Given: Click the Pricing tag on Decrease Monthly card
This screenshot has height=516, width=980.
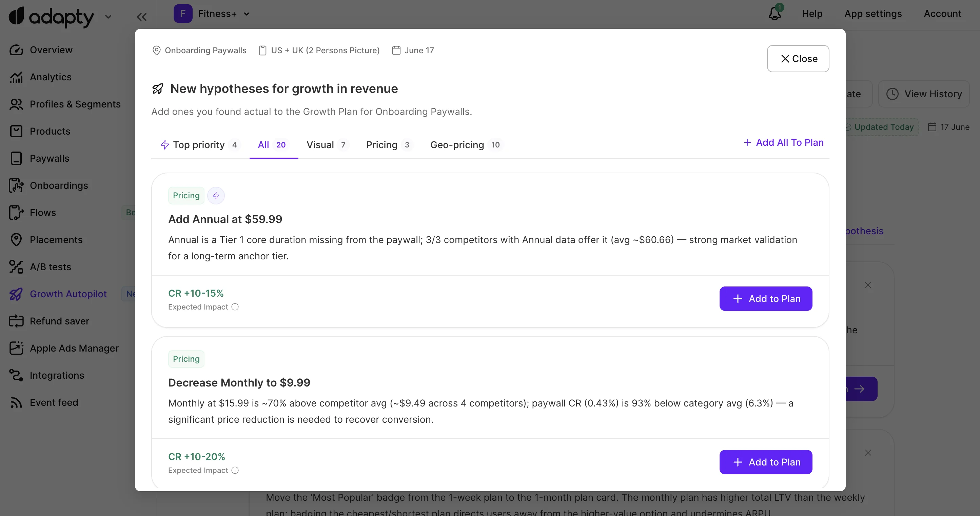Looking at the screenshot, I should tap(186, 359).
